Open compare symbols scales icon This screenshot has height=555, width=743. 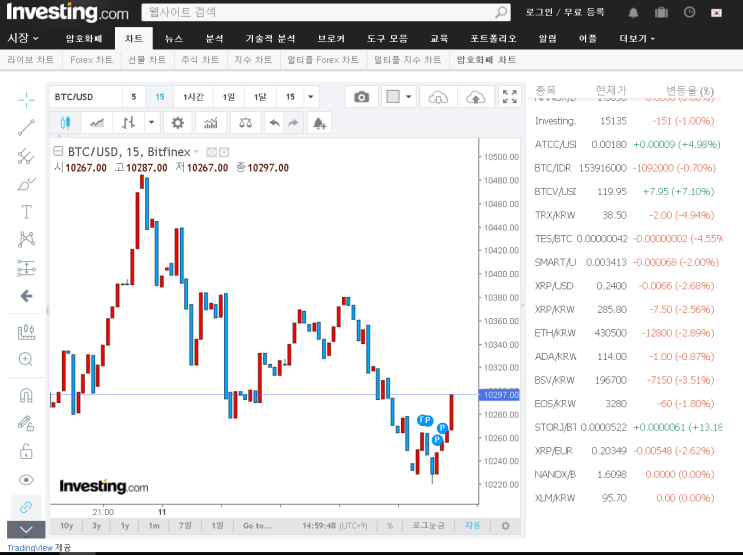coord(245,123)
